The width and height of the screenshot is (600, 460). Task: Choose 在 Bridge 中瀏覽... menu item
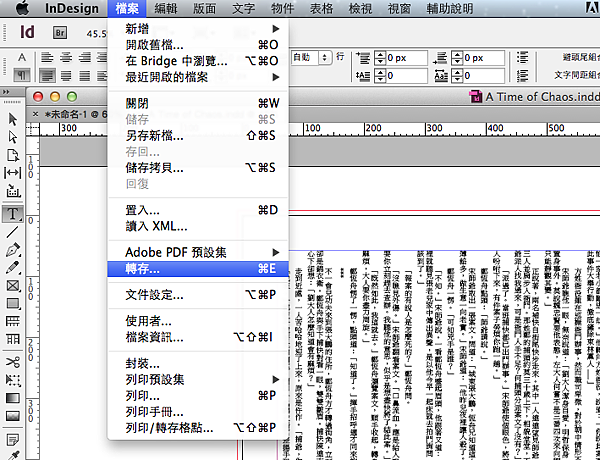tap(197, 61)
